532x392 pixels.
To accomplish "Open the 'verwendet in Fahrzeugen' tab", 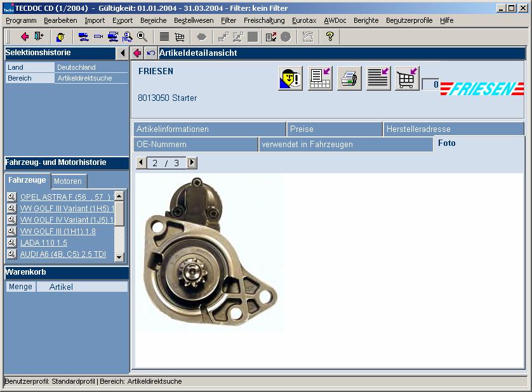I will pos(346,145).
